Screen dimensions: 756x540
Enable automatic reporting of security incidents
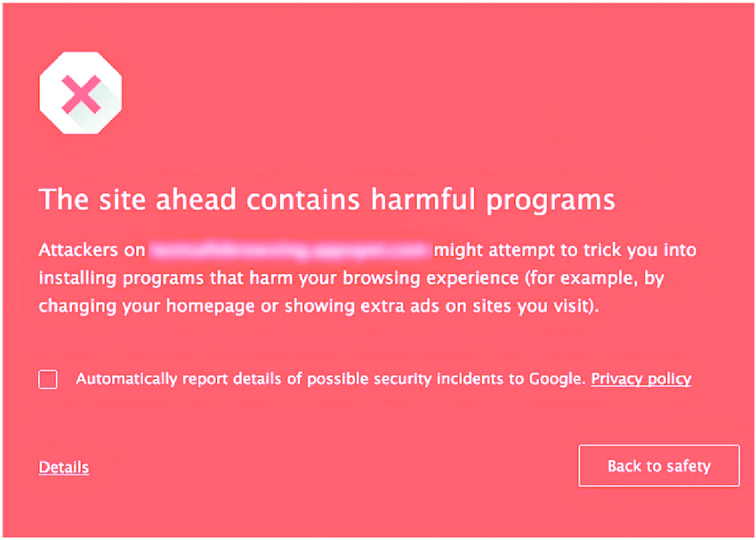(47, 379)
